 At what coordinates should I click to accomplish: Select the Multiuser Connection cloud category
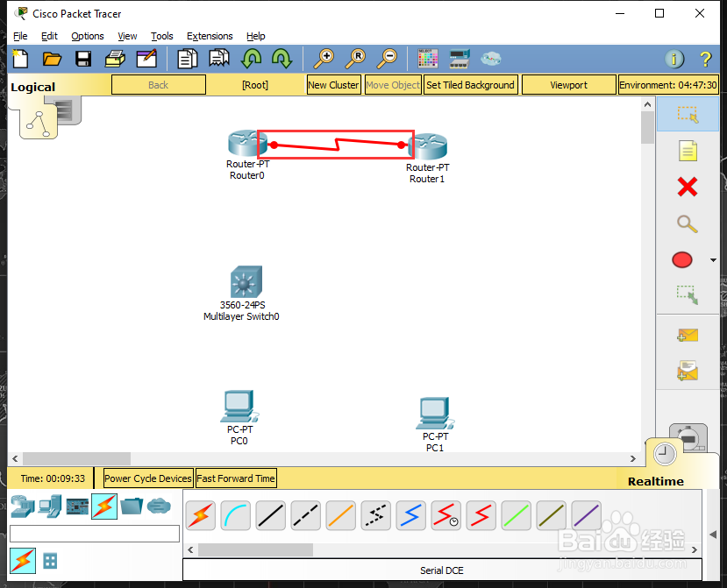click(x=159, y=506)
